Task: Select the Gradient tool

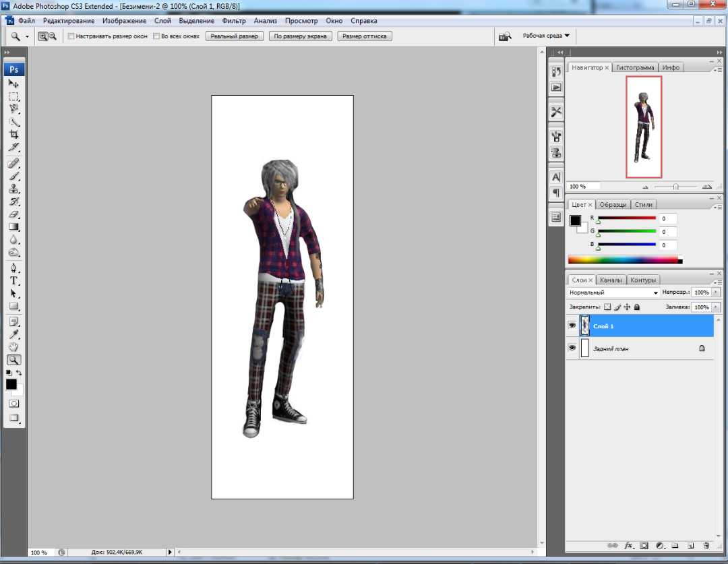Action: (13, 227)
